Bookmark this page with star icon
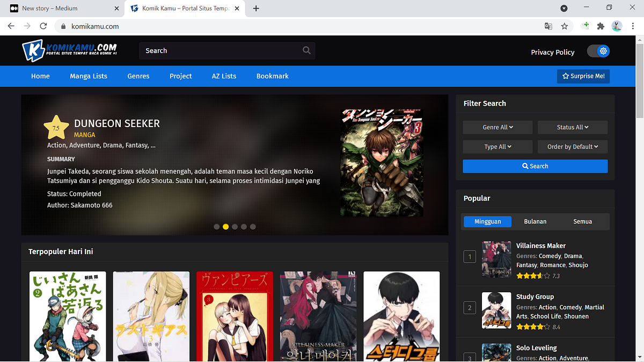Viewport: 644px width, 362px height. pos(565,26)
